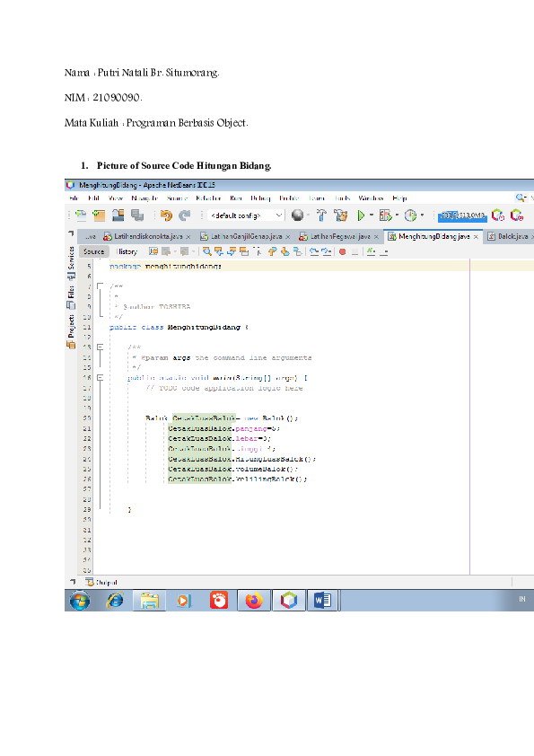Click the New File toolbar icon

click(x=81, y=215)
